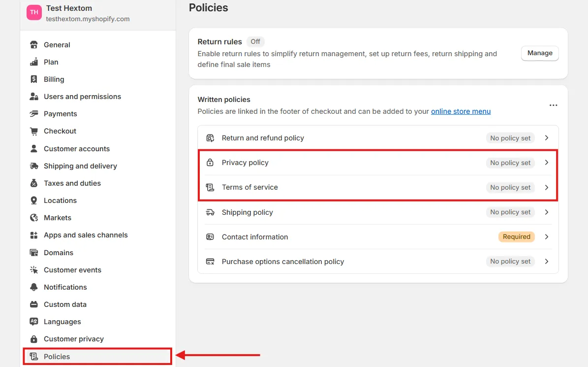The height and width of the screenshot is (367, 588).
Task: Click the General storefront icon
Action: pos(34,45)
